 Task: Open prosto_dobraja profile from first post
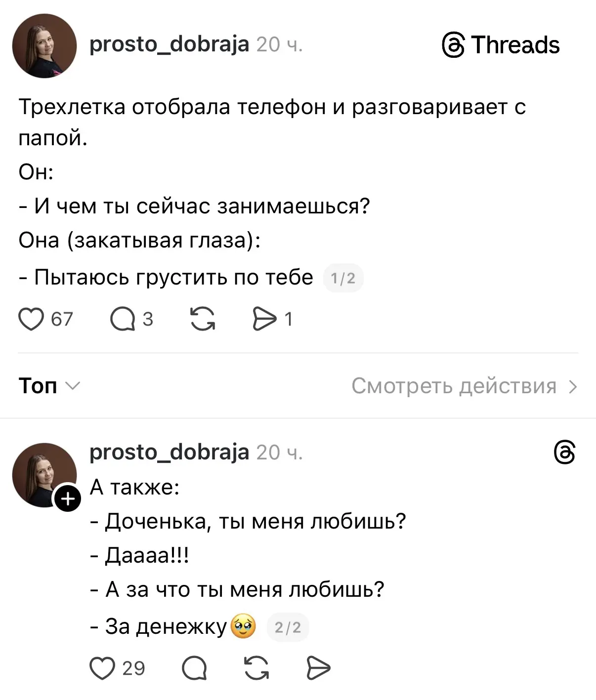click(169, 44)
